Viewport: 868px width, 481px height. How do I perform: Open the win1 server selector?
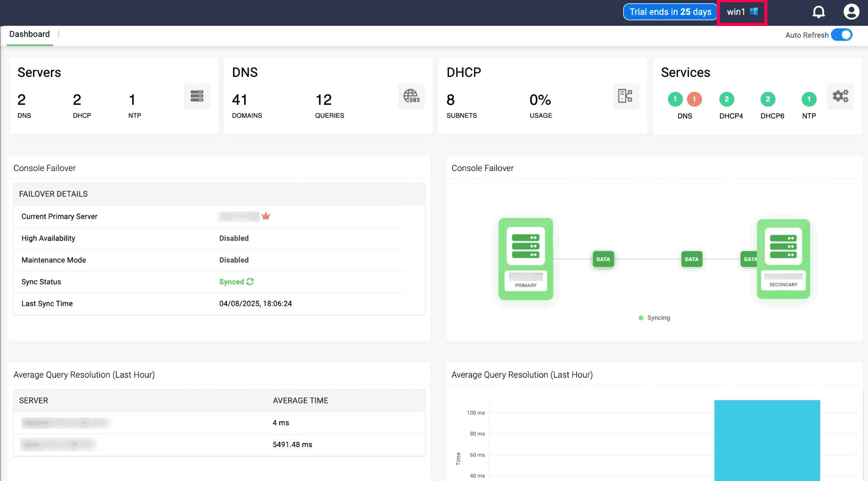tap(742, 12)
